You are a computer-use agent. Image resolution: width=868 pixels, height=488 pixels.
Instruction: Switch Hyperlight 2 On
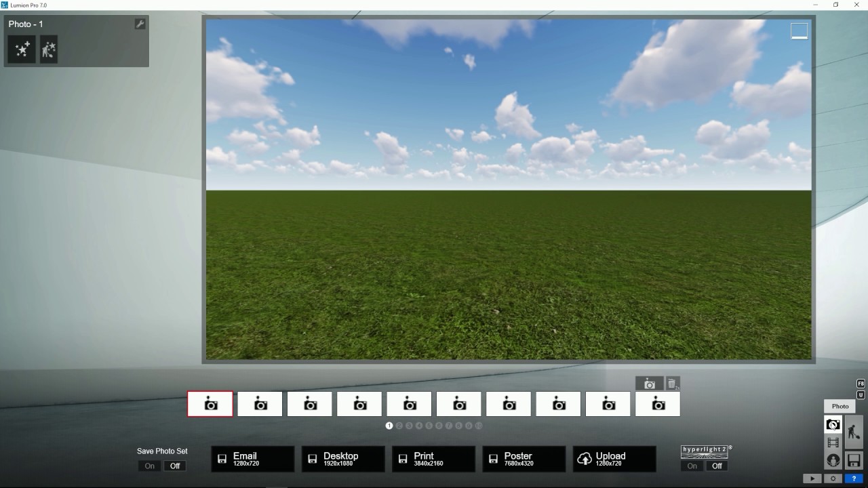pyautogui.click(x=692, y=466)
